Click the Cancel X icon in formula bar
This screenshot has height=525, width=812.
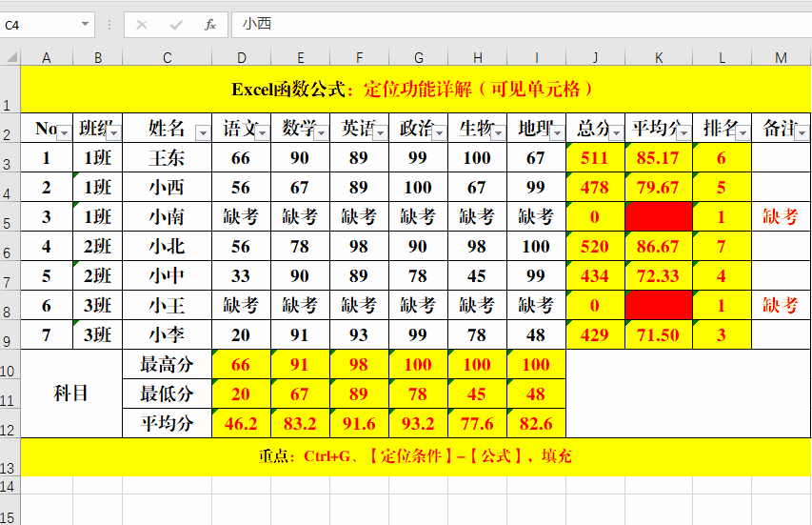pyautogui.click(x=142, y=25)
